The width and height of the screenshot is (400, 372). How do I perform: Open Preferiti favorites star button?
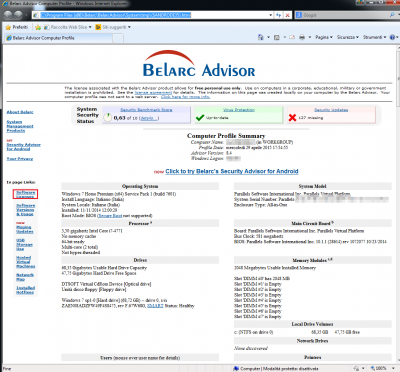coord(17,27)
